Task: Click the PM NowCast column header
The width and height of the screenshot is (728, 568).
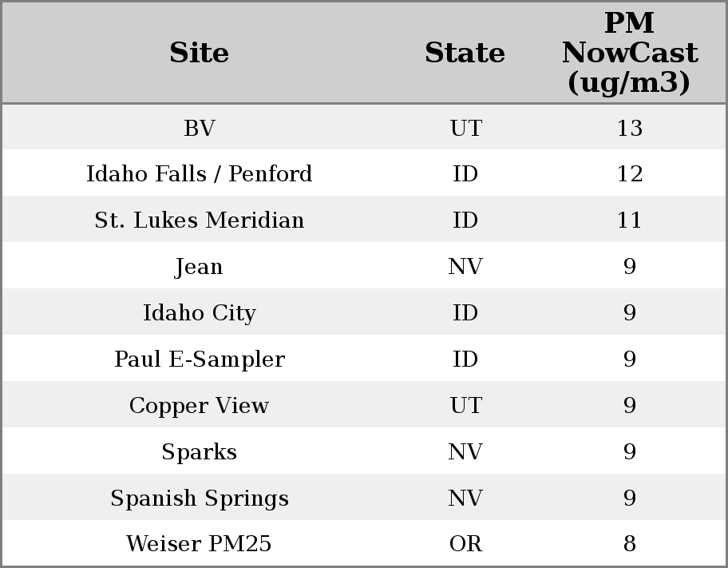Action: coord(629,54)
